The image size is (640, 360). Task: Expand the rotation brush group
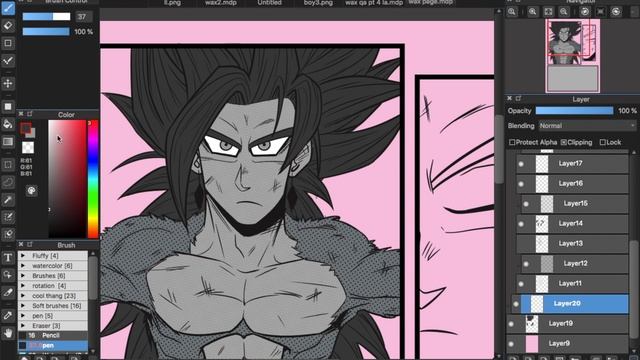[23, 286]
